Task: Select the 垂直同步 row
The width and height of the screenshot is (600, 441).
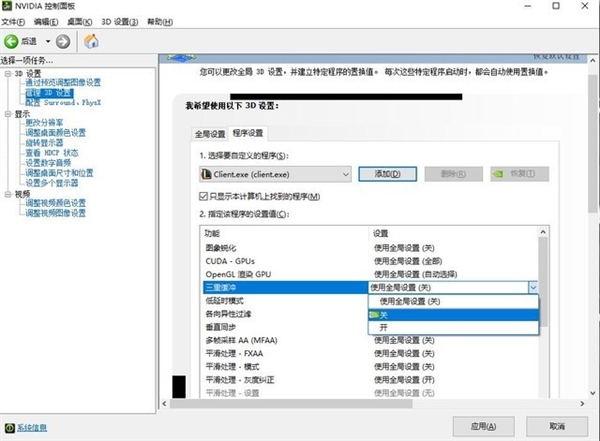Action: click(285, 327)
